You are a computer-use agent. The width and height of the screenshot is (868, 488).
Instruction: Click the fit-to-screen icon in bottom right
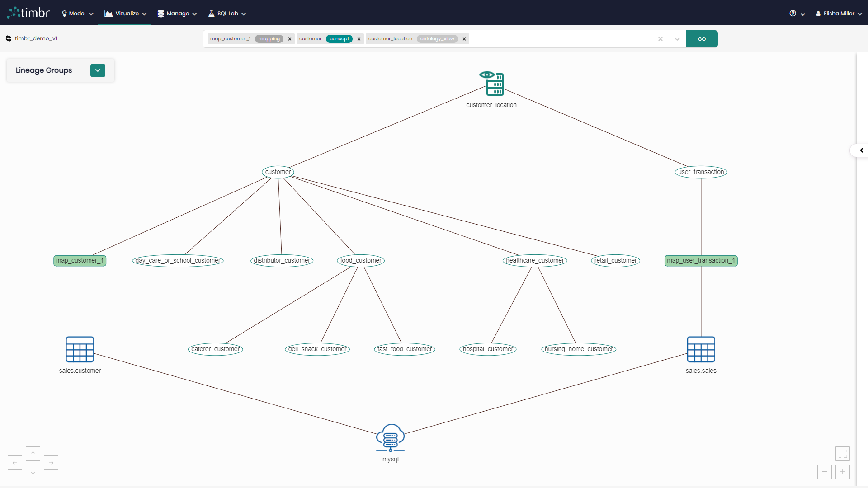(x=843, y=453)
